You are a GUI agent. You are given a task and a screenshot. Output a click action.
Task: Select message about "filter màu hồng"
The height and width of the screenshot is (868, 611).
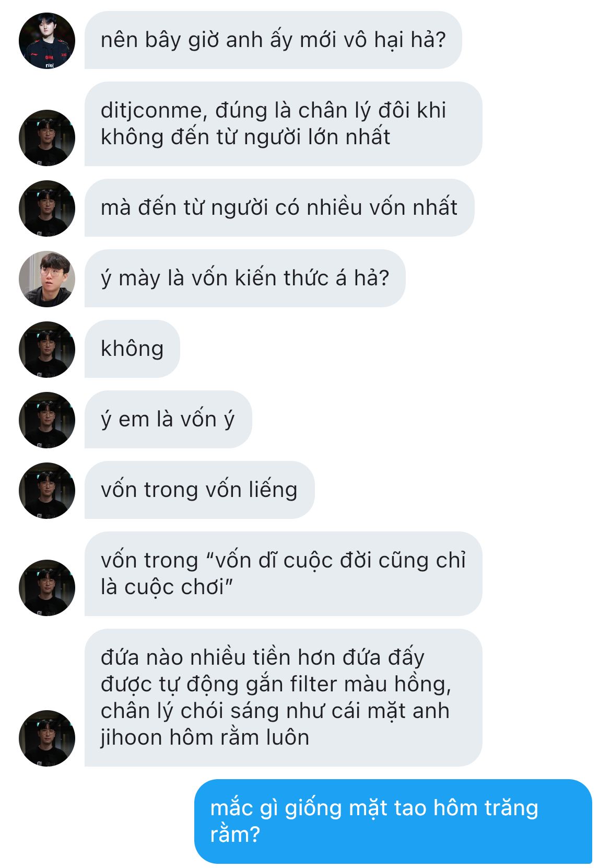283,698
